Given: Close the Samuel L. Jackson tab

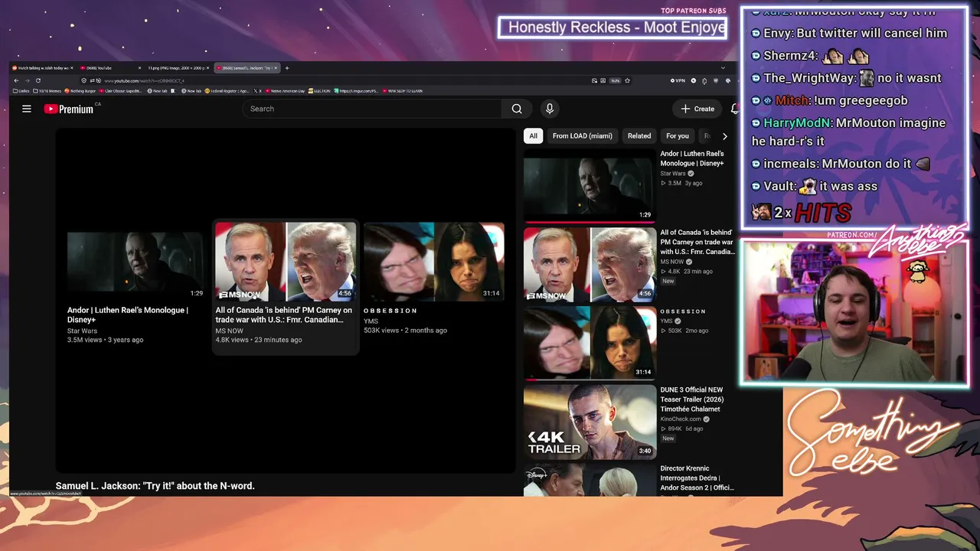Looking at the screenshot, I should [x=275, y=68].
